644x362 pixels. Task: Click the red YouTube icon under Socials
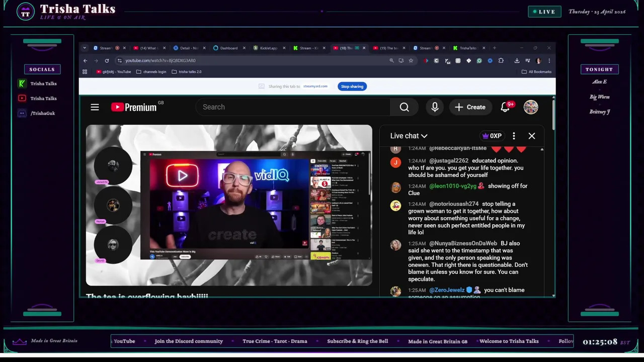[22, 99]
